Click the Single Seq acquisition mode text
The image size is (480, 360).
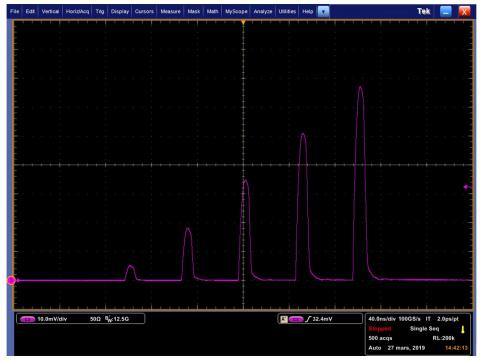pyautogui.click(x=424, y=329)
